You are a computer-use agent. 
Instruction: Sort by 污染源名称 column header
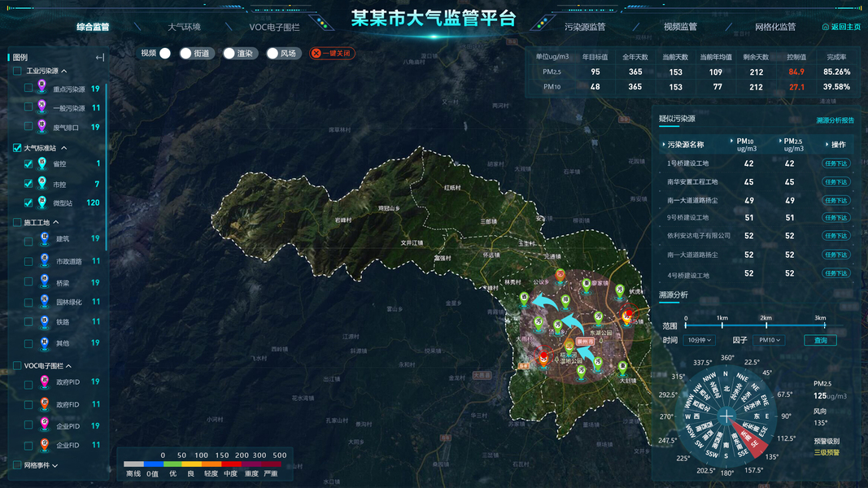685,145
